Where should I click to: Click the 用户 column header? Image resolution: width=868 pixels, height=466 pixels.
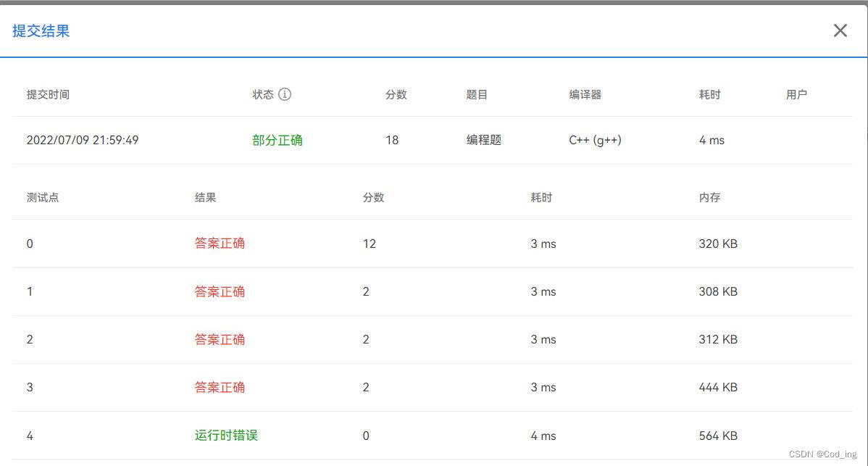pos(796,95)
